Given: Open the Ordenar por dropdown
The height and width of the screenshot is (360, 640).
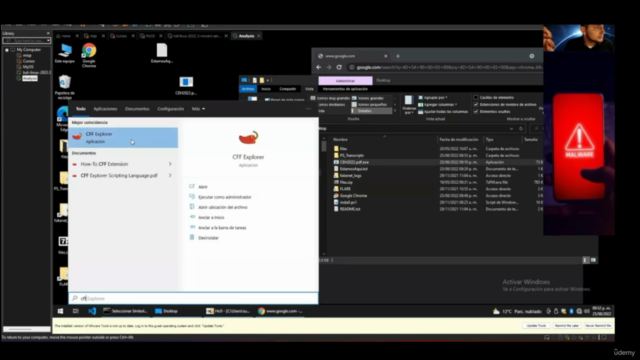Looking at the screenshot, I should 409,104.
